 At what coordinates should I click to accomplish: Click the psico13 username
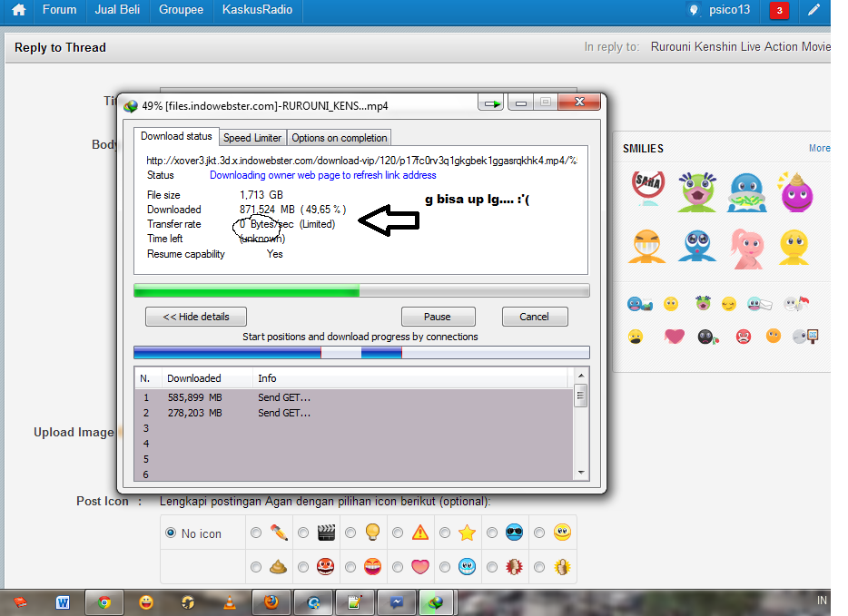tap(730, 10)
